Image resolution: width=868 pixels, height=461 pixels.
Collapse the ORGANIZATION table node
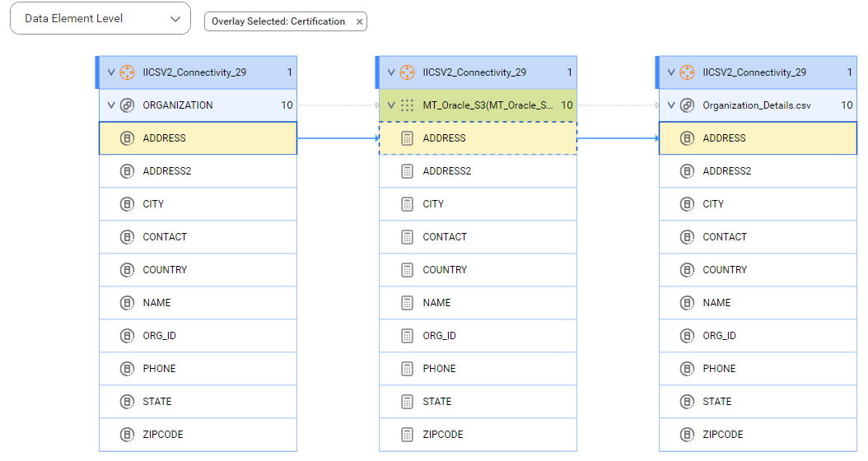[x=111, y=105]
